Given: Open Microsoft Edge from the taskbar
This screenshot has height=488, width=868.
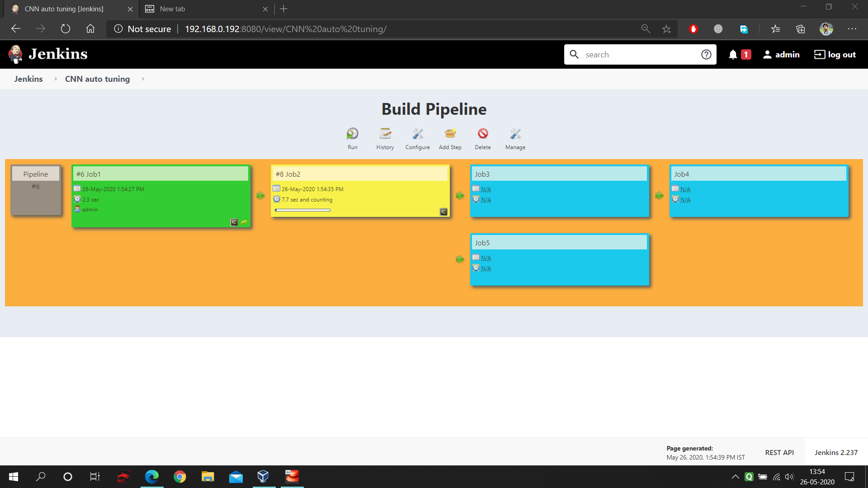Looking at the screenshot, I should tap(152, 476).
